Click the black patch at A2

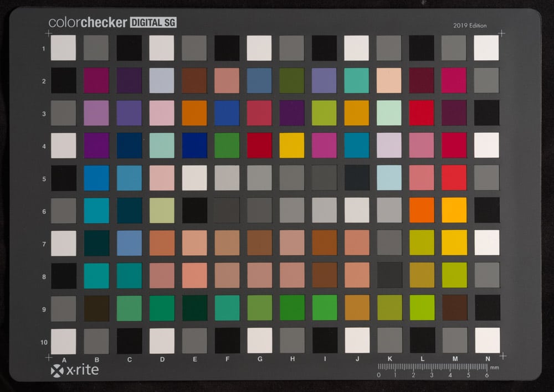click(x=64, y=80)
